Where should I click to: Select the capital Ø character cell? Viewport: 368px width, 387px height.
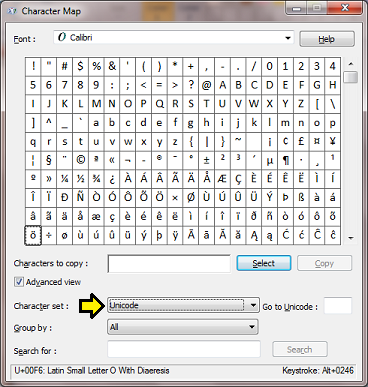point(191,198)
